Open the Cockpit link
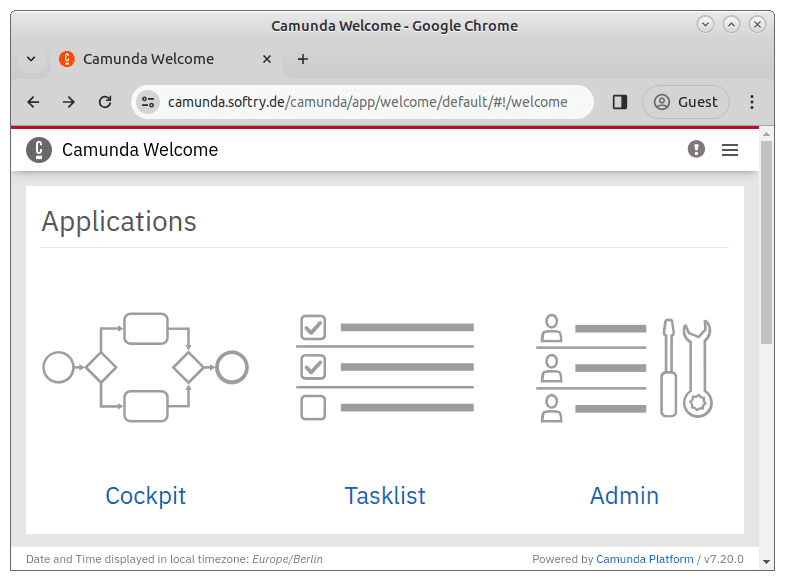The image size is (785, 581). click(146, 496)
